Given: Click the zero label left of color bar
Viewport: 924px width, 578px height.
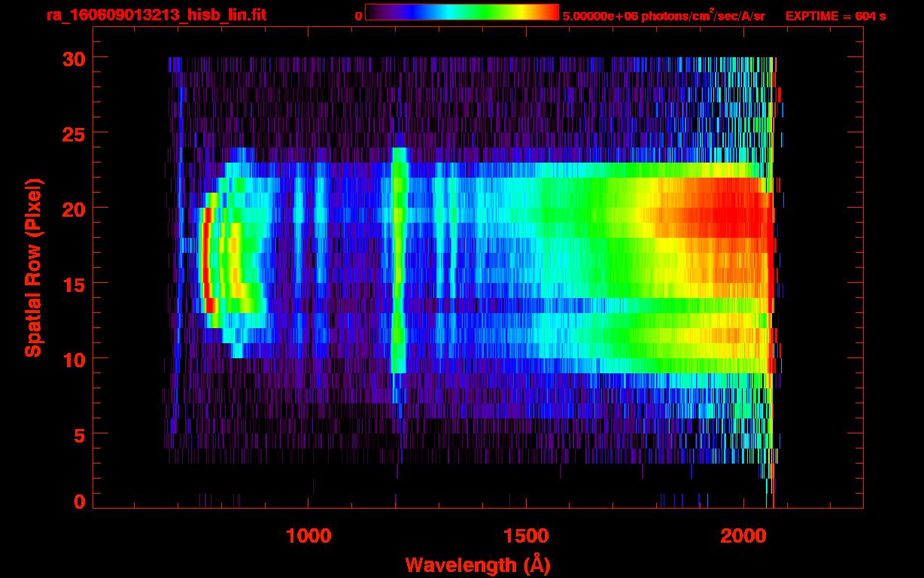Looking at the screenshot, I should 358,16.
